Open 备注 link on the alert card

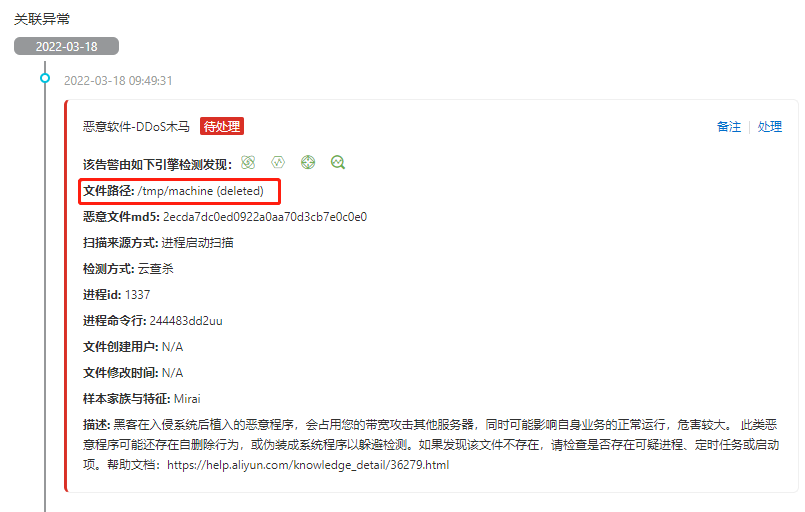729,127
